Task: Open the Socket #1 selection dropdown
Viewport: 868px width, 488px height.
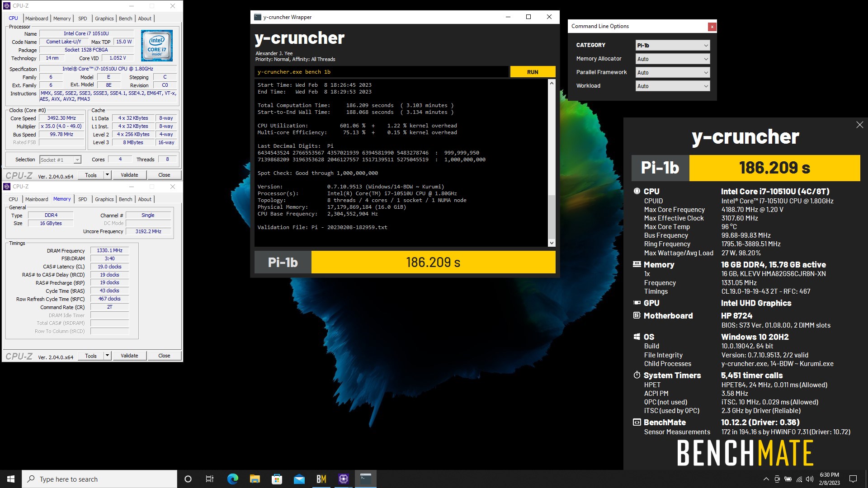Action: pos(60,160)
